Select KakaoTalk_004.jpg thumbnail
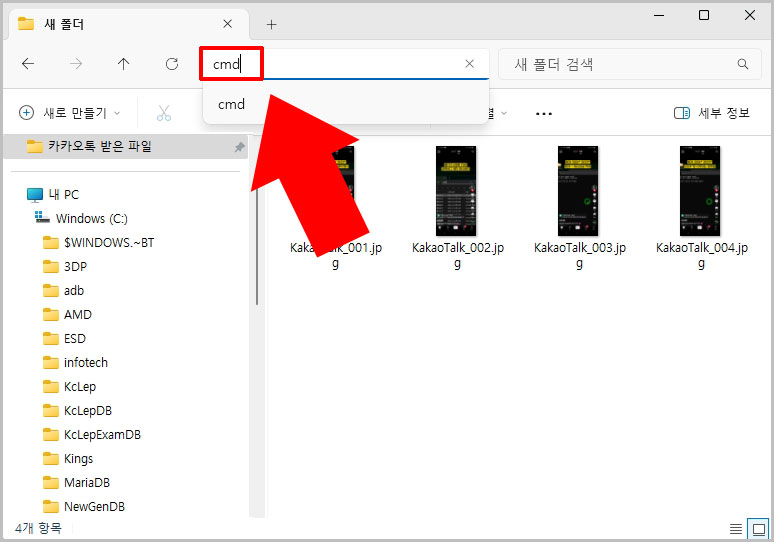 coord(700,191)
